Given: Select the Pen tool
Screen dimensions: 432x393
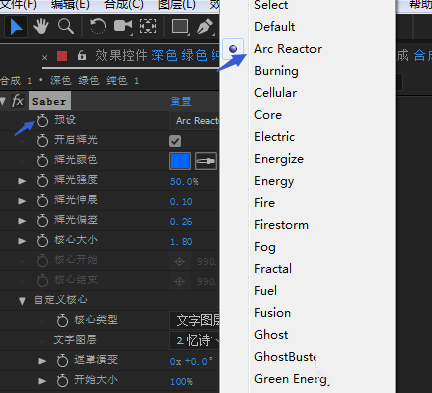Looking at the screenshot, I should pos(205,27).
